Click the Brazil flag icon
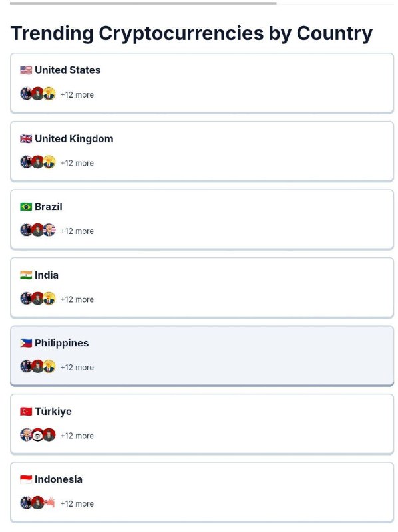398x532 pixels. tap(26, 207)
